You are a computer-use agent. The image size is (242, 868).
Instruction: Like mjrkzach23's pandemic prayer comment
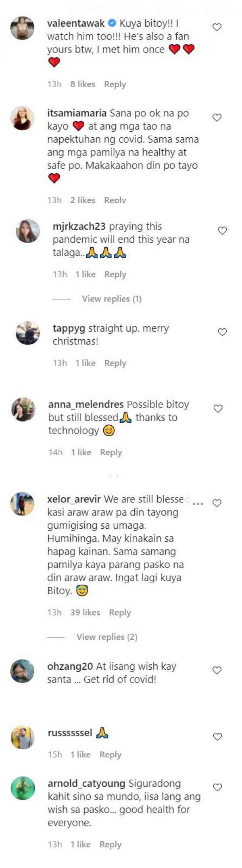tap(222, 231)
